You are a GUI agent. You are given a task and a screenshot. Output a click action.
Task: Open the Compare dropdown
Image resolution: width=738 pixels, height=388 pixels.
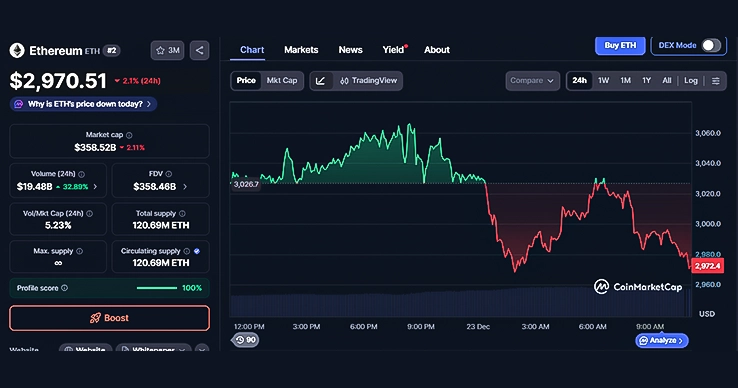pyautogui.click(x=532, y=81)
